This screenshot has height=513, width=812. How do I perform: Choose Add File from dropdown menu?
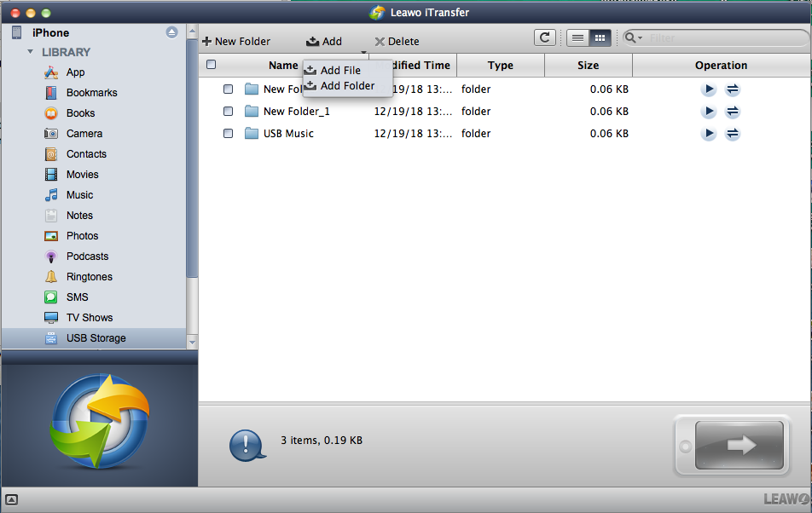pos(339,71)
